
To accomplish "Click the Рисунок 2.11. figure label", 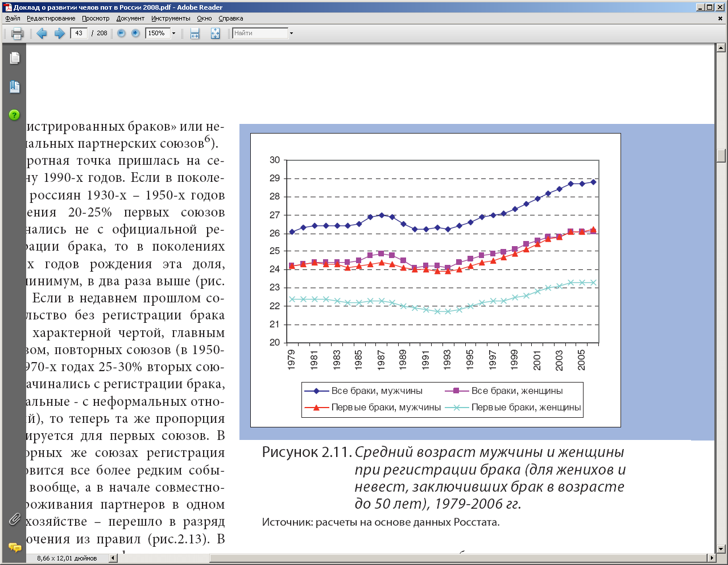I will point(307,452).
